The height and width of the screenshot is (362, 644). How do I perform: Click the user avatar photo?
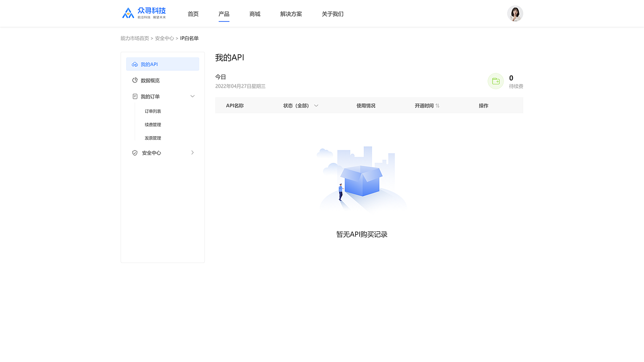(515, 13)
